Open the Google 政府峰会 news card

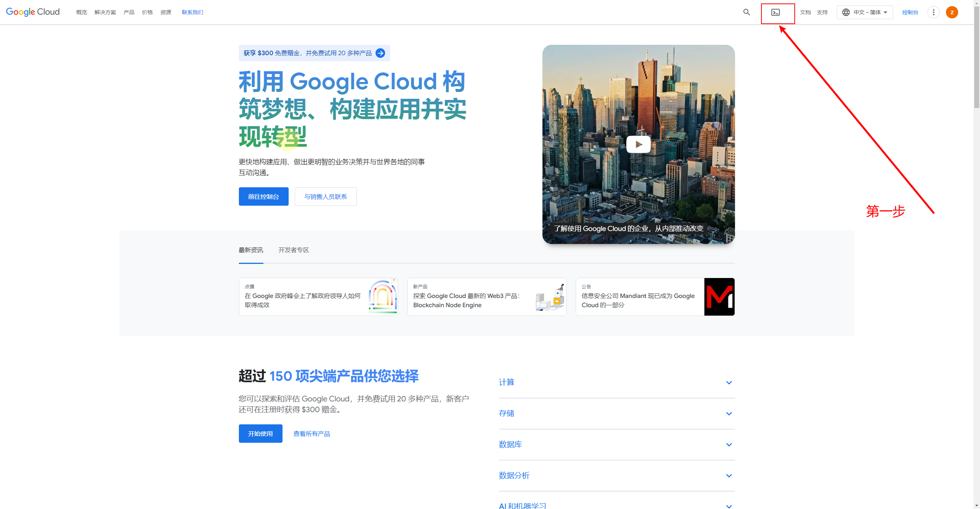[318, 297]
